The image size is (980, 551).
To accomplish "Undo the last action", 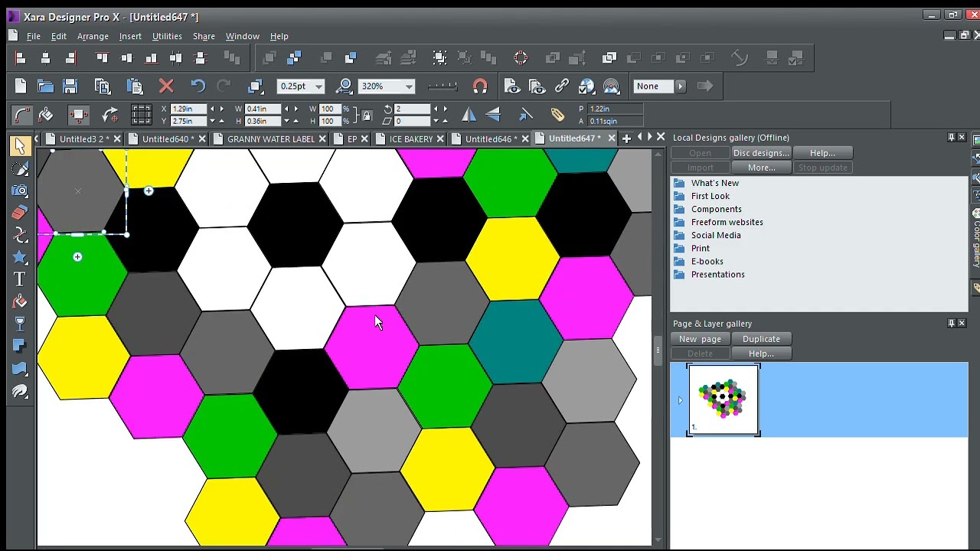I will 198,86.
